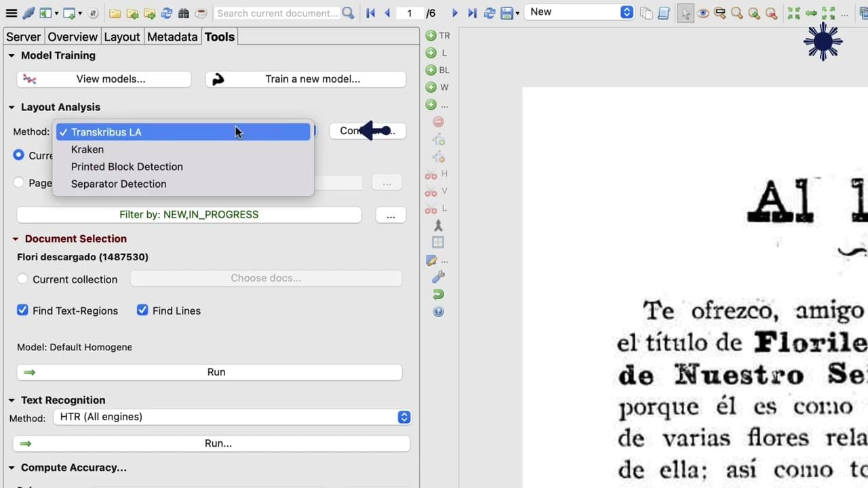Choose Separator Detection option
The height and width of the screenshot is (488, 868).
pyautogui.click(x=183, y=184)
